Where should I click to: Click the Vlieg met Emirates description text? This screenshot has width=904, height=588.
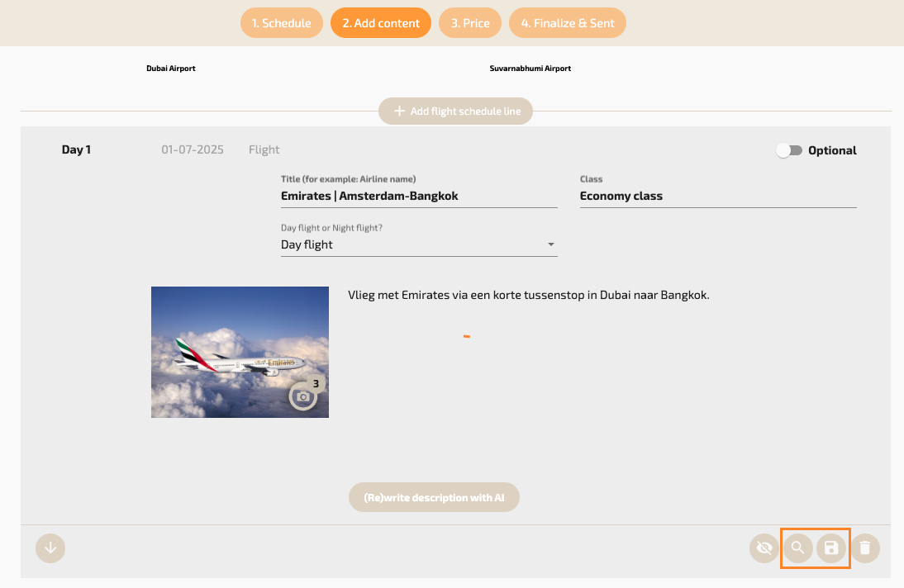coord(529,295)
